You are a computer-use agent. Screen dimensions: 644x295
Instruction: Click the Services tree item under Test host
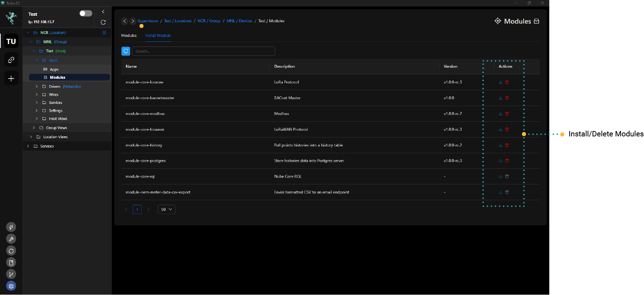[x=55, y=102]
